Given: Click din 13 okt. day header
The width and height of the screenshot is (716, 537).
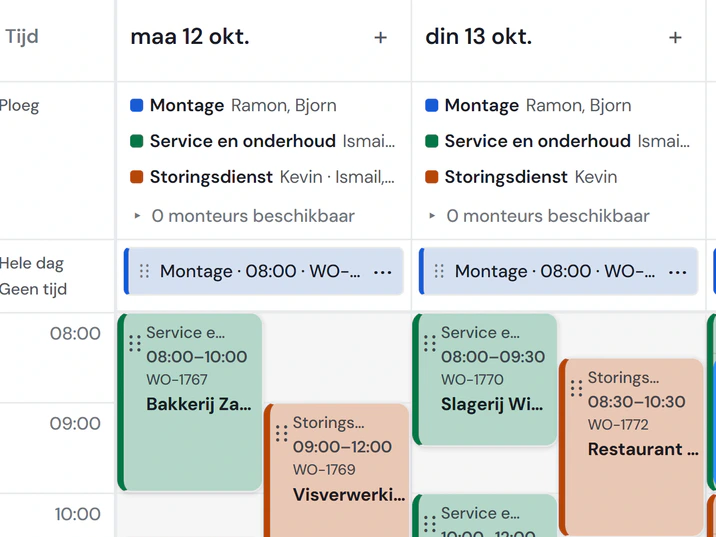Looking at the screenshot, I should (479, 37).
